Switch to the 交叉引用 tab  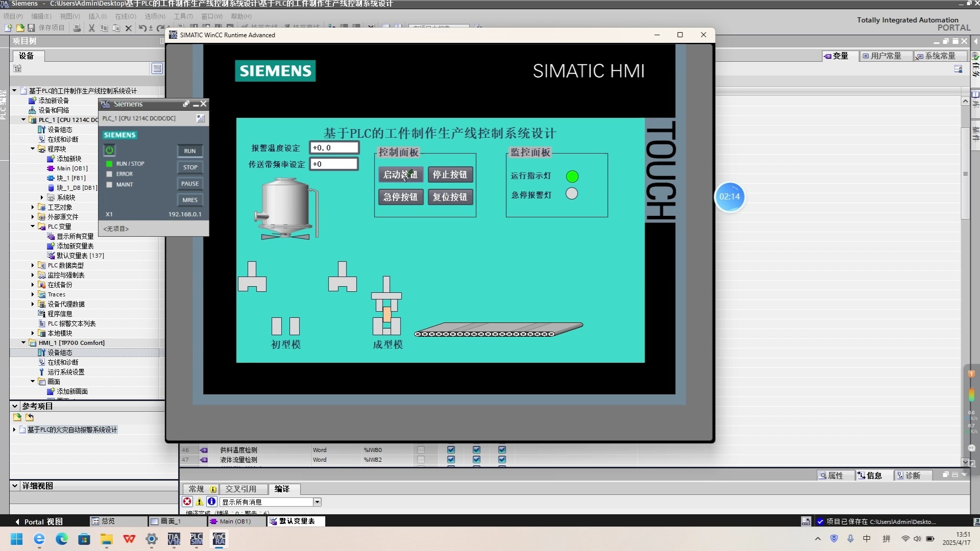tap(241, 489)
